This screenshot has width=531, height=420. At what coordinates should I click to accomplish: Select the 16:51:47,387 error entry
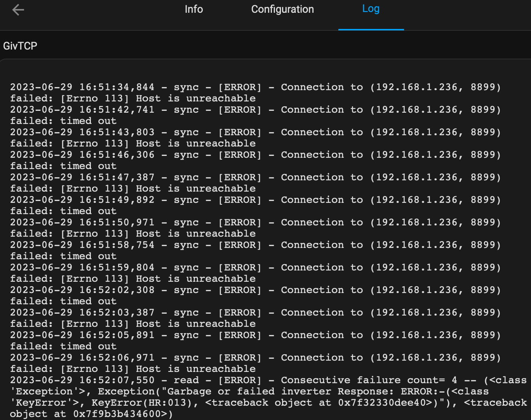pos(255,183)
